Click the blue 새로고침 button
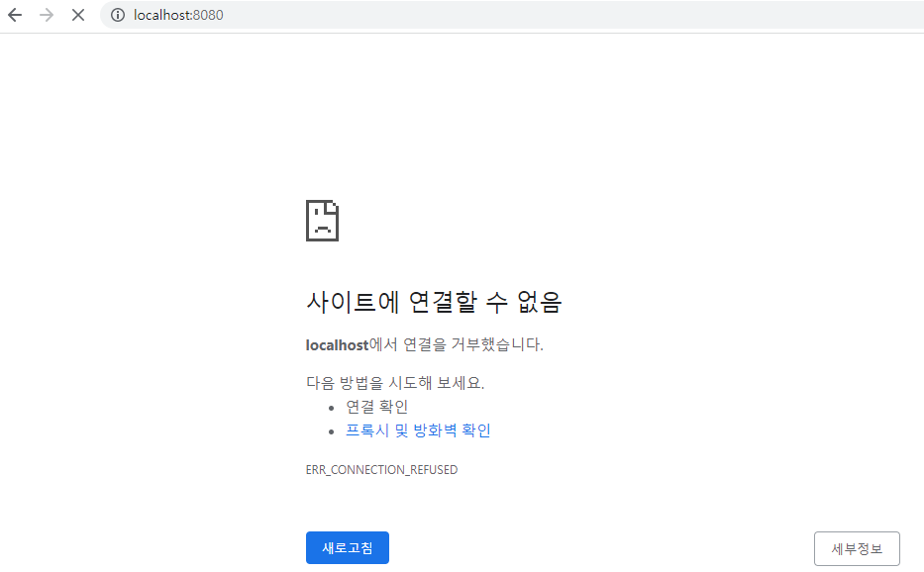The image size is (924, 572). coord(347,548)
